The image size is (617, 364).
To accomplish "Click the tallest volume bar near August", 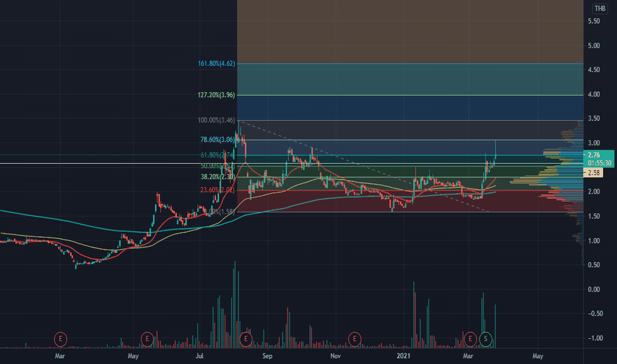I will point(235,304).
